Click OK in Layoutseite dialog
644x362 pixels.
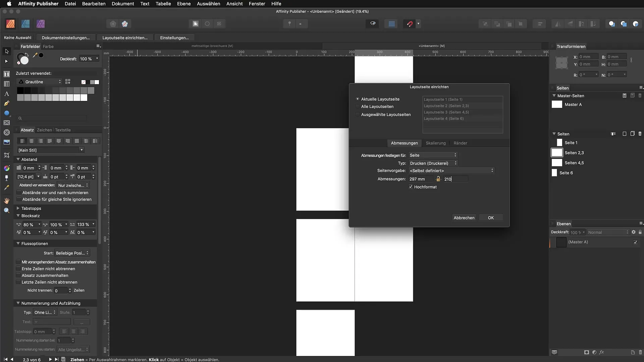point(491,218)
